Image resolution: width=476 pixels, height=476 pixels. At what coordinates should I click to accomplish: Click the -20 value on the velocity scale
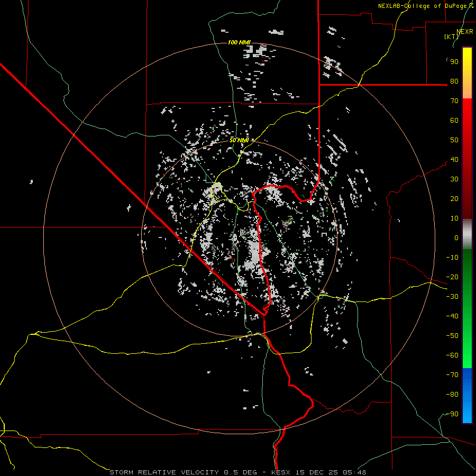(452, 277)
